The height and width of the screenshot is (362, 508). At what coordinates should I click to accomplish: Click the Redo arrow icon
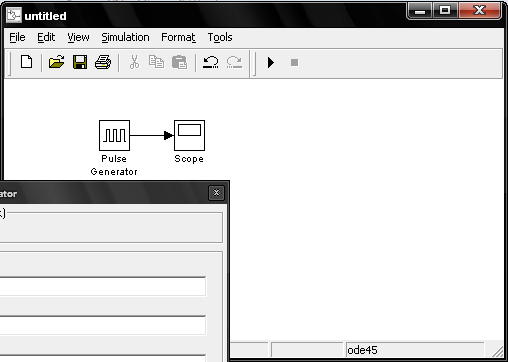pos(234,62)
